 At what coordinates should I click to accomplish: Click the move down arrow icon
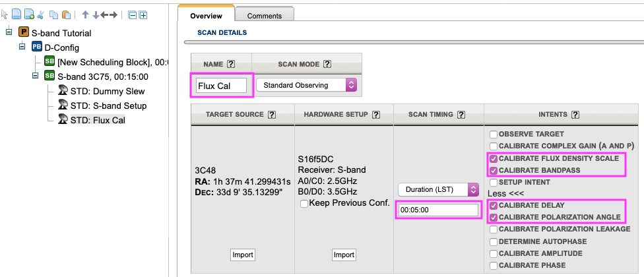96,15
